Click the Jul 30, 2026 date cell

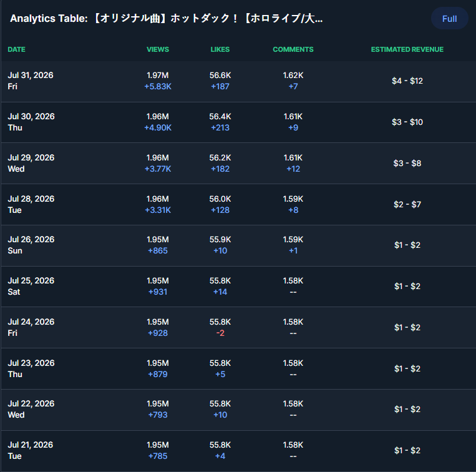[x=31, y=122]
